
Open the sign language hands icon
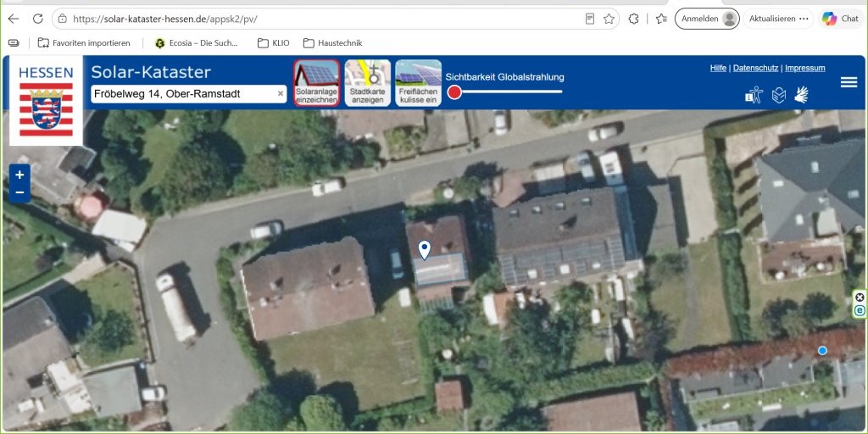tap(802, 95)
